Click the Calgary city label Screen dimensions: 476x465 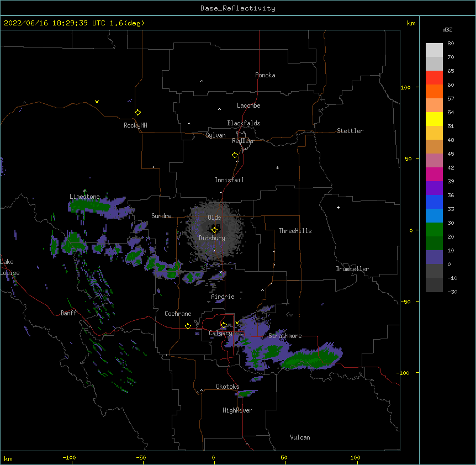220,333
